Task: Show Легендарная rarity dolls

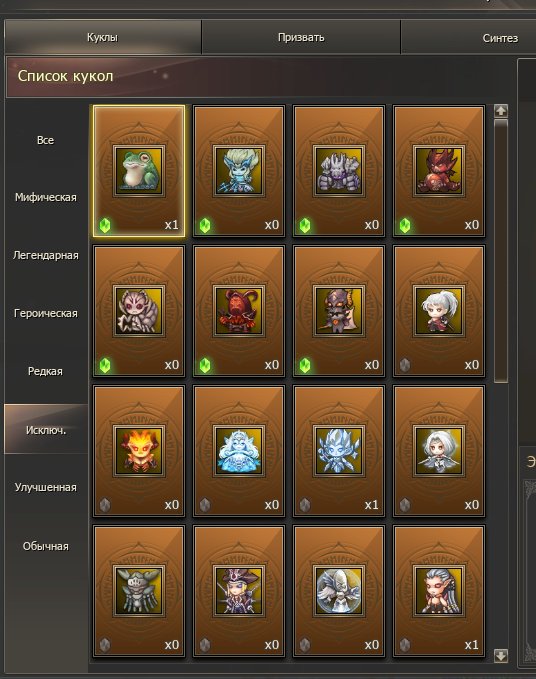Action: click(46, 255)
